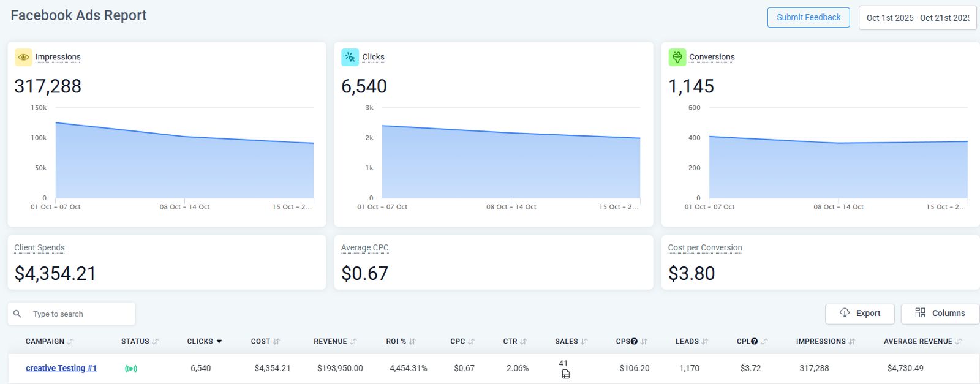Sort table by Impressions column arrows

coord(851,341)
